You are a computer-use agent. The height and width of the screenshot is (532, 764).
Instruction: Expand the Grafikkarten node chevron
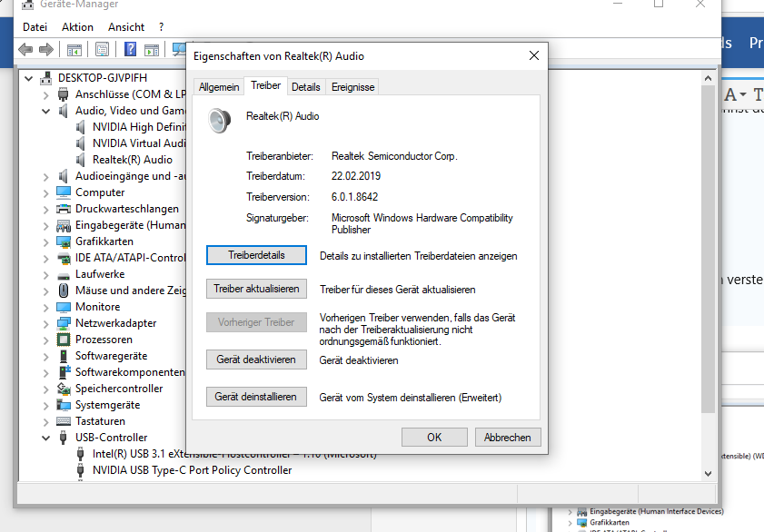click(46, 242)
